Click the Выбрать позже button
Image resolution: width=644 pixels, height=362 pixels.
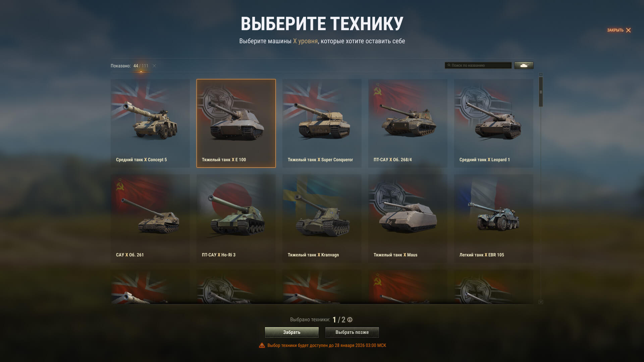coord(352,332)
